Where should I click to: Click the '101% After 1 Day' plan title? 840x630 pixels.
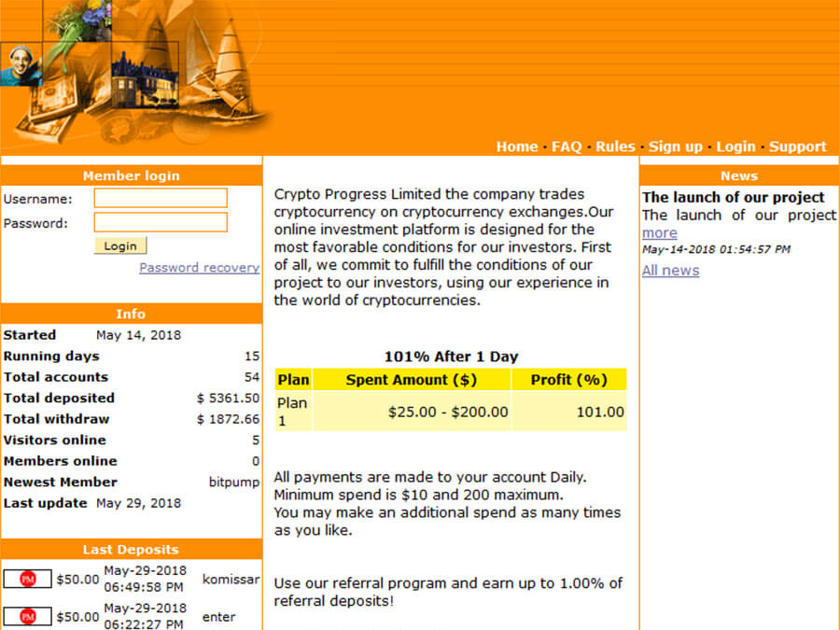pos(451,357)
